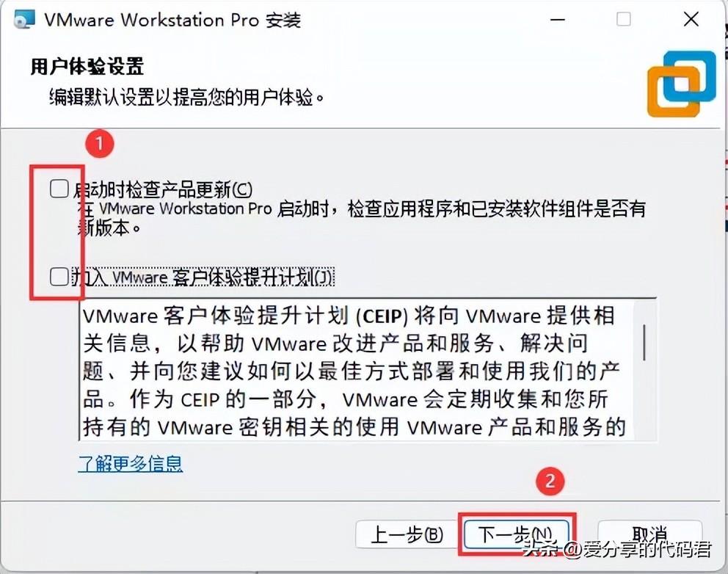Viewport: 728px width, 574px height.
Task: Go back with the 上一步(B) button
Action: coord(407,535)
